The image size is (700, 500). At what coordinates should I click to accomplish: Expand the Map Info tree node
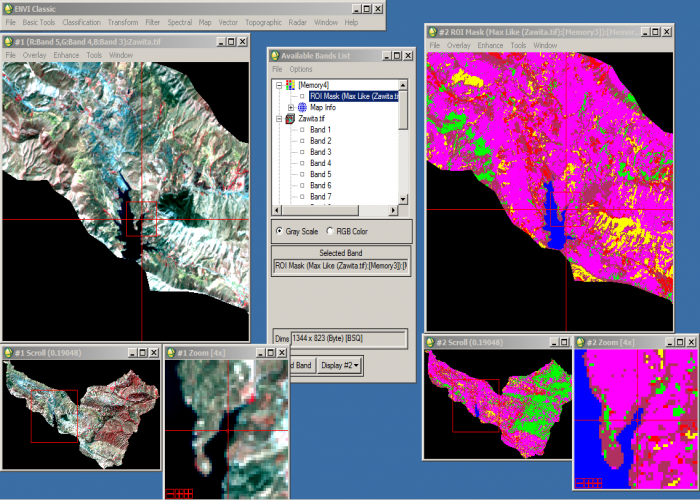(x=290, y=107)
